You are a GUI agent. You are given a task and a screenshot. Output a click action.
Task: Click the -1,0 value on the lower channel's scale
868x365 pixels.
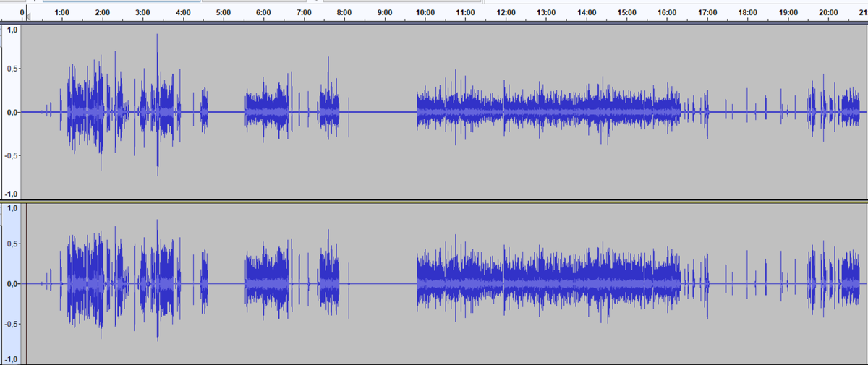coord(12,359)
